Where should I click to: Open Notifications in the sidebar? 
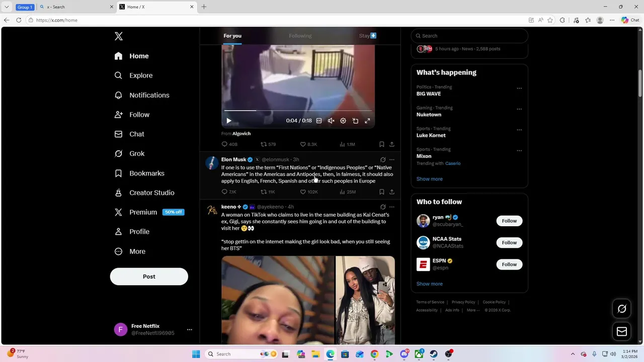coord(142,95)
